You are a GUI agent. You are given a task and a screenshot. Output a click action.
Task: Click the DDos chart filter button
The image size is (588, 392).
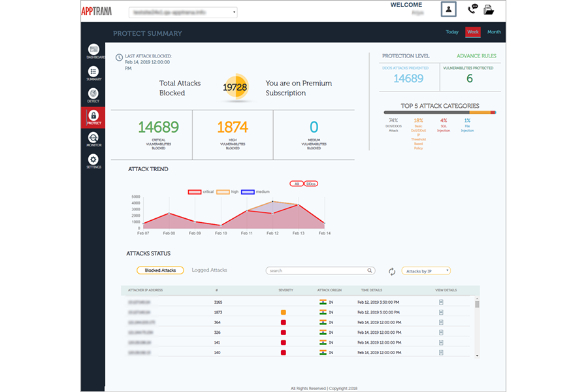point(311,184)
